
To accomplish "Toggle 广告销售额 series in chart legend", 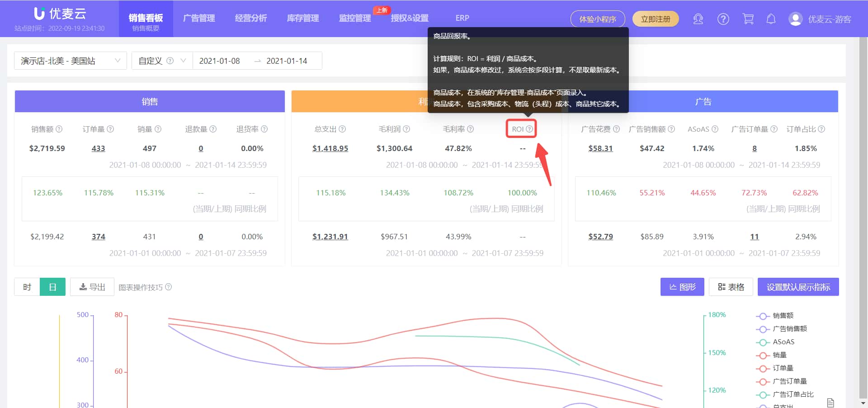I will [782, 329].
